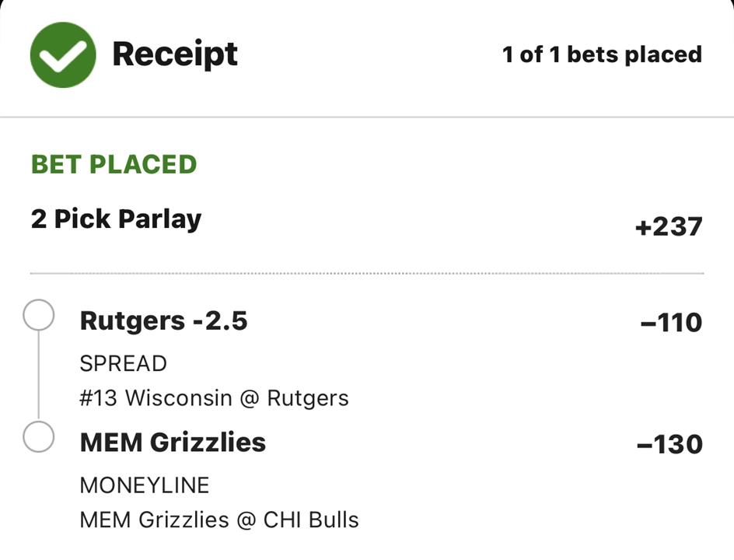Click the MEM Grizzlies leg circle marker
Viewport: 734px width, 560px height.
[38, 437]
